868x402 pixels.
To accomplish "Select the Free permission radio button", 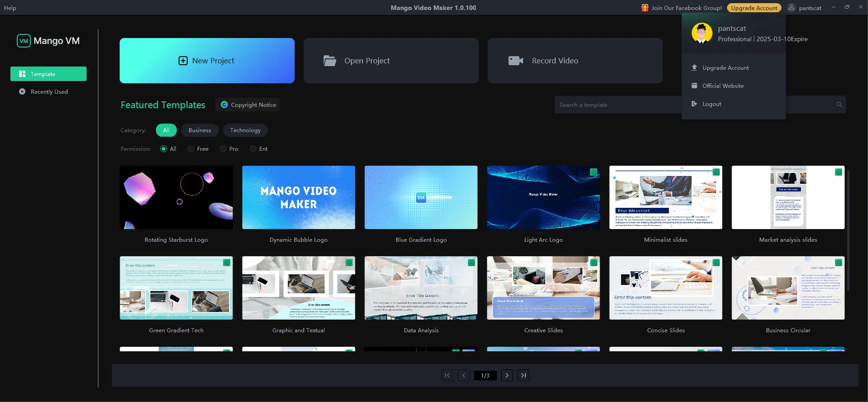I will (x=191, y=149).
